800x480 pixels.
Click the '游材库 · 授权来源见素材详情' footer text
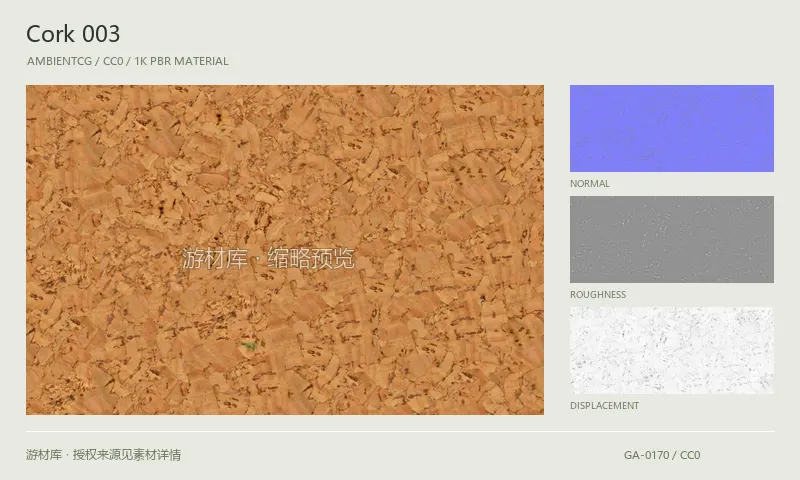pos(104,454)
